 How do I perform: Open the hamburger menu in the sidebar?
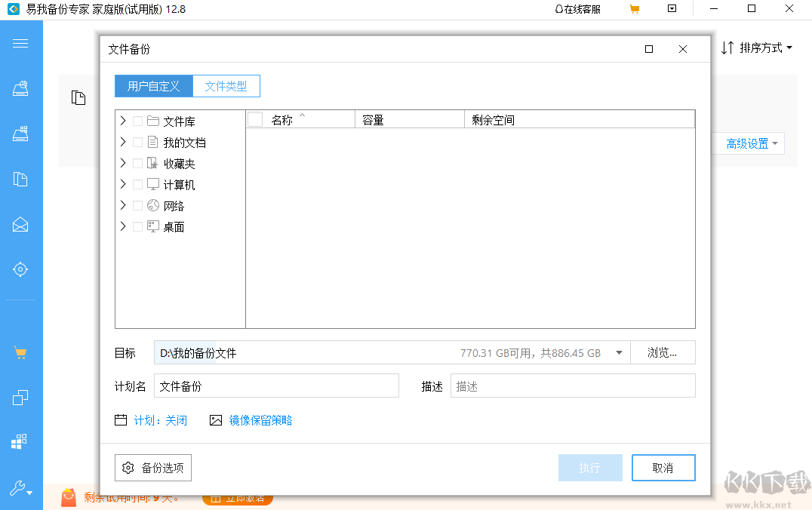pos(20,43)
